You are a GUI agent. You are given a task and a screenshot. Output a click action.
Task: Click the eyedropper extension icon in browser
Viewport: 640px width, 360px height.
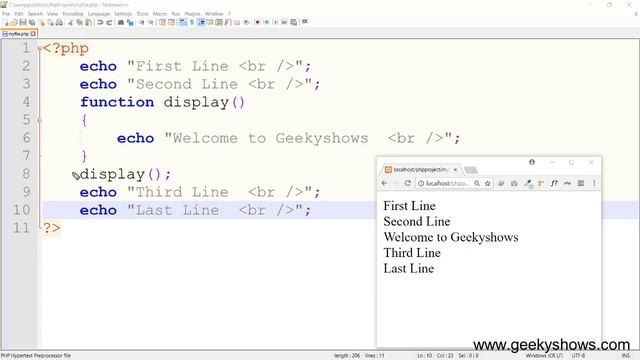[x=528, y=184]
